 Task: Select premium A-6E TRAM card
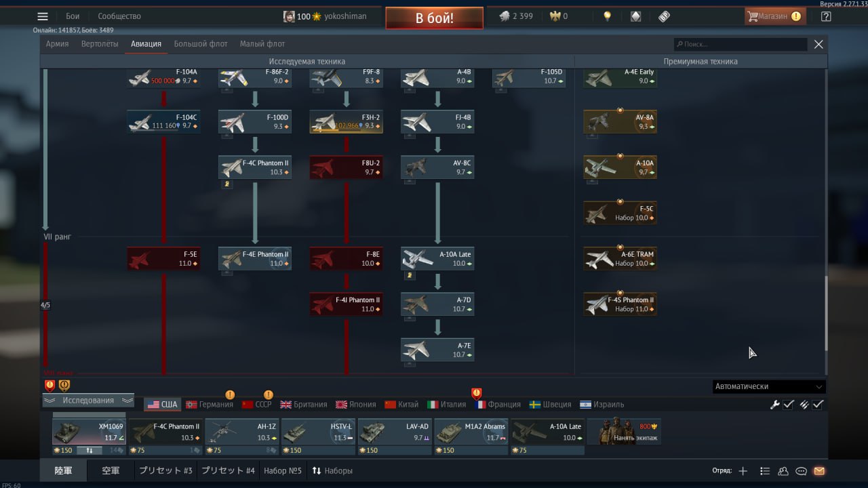point(620,259)
